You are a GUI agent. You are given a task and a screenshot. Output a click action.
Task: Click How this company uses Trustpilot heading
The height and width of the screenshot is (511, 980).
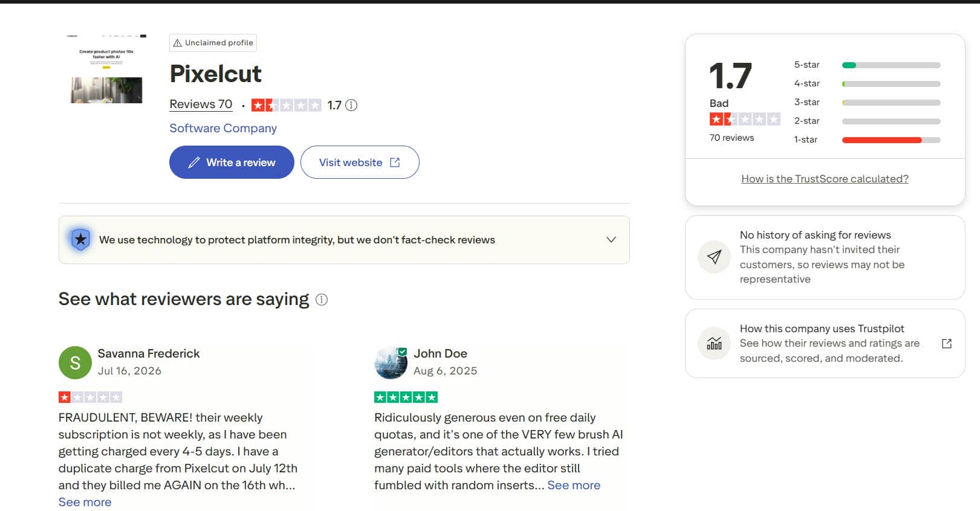(822, 329)
